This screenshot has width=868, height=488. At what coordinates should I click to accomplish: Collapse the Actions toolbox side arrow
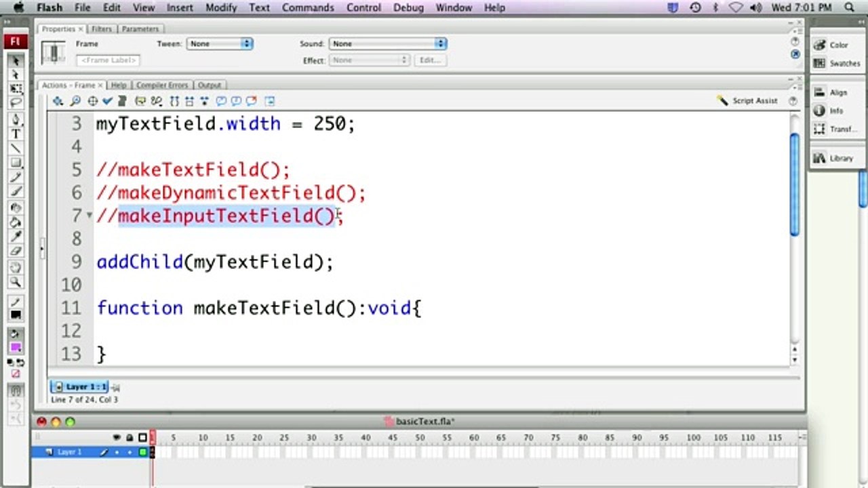point(42,249)
